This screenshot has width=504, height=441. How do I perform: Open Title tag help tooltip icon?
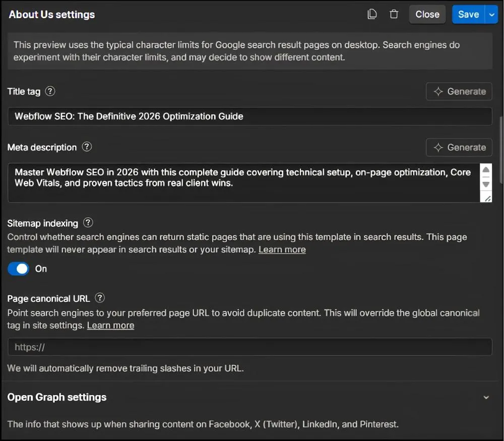[x=50, y=91]
